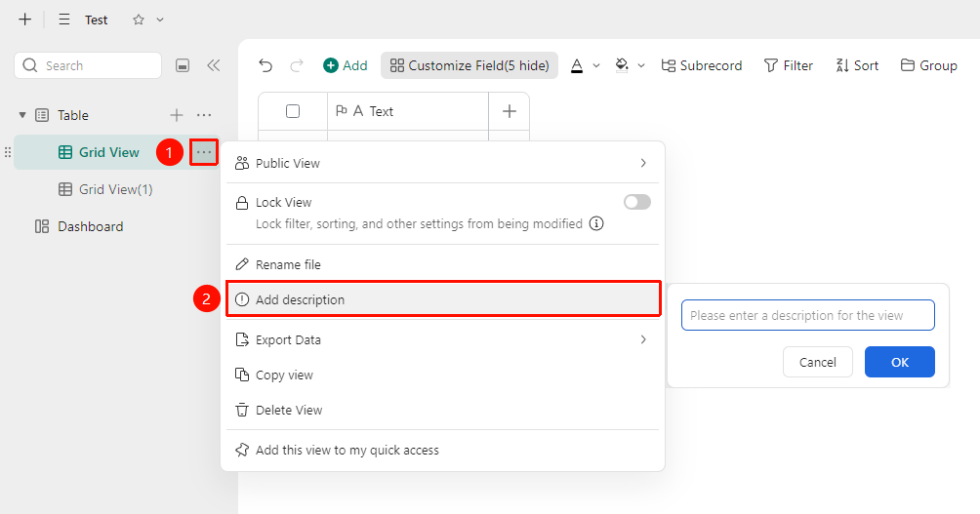This screenshot has width=980, height=514.
Task: Open the Group option
Action: point(928,65)
